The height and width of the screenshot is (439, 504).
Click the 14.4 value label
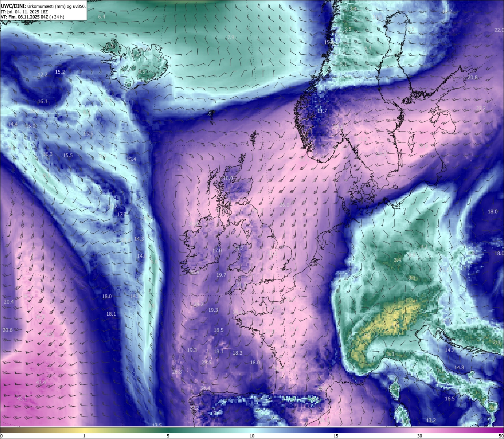pyautogui.click(x=13, y=124)
